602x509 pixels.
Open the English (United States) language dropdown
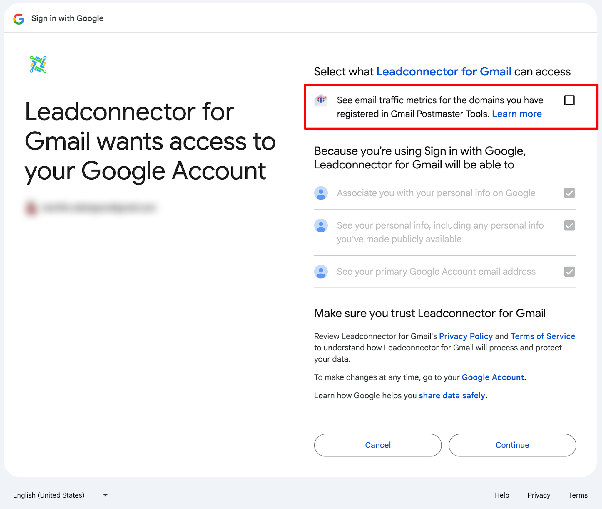[x=61, y=495]
